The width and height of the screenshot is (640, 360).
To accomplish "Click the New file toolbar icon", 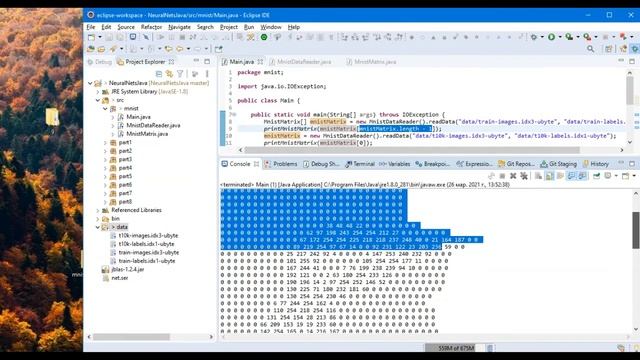I will pyautogui.click(x=91, y=37).
